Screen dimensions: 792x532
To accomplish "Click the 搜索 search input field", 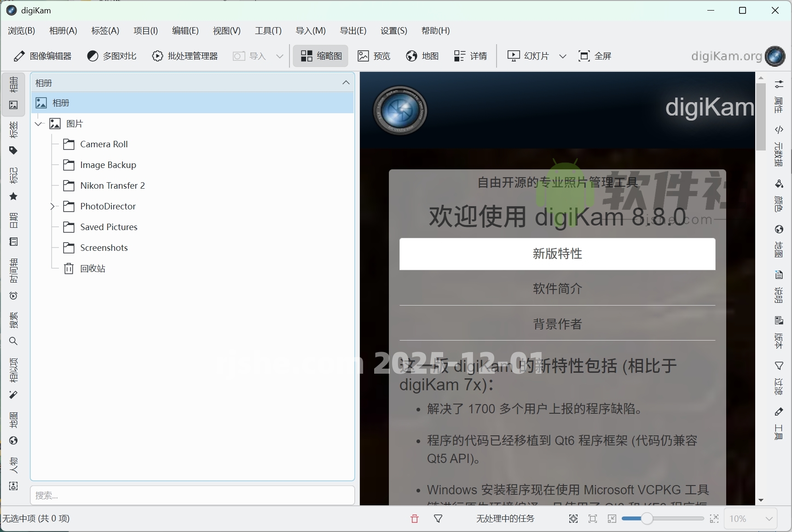I will [192, 496].
